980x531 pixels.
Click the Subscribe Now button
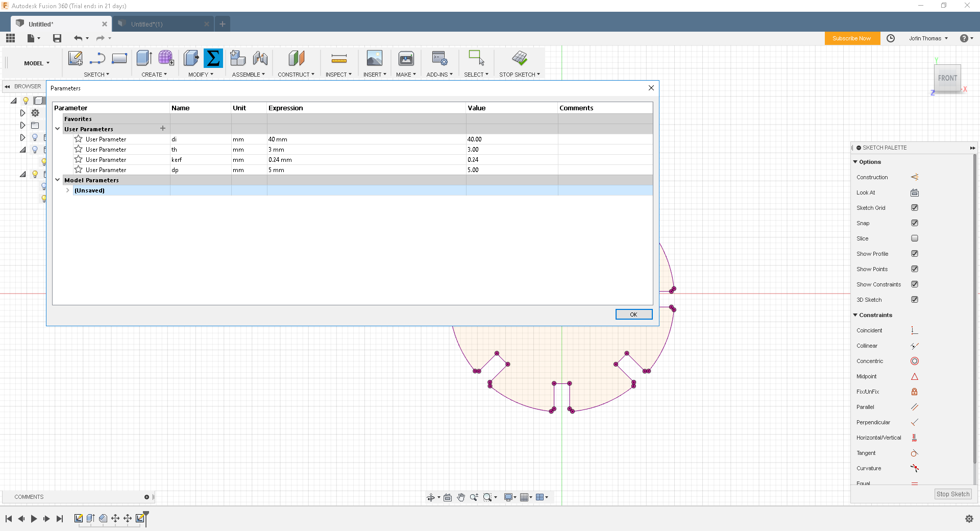851,38
